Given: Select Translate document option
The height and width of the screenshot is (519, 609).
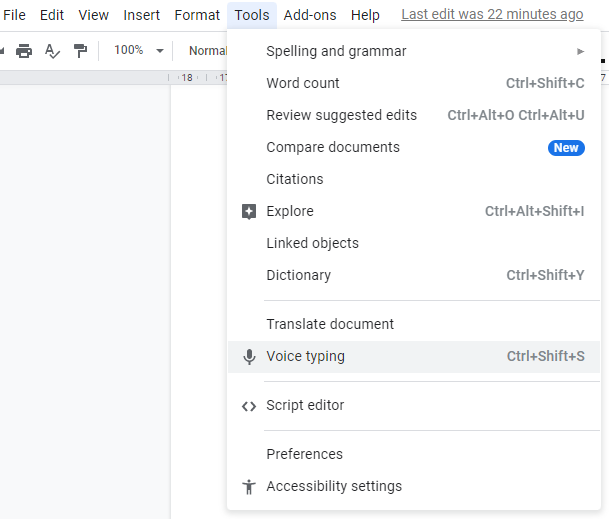Looking at the screenshot, I should [x=414, y=324].
